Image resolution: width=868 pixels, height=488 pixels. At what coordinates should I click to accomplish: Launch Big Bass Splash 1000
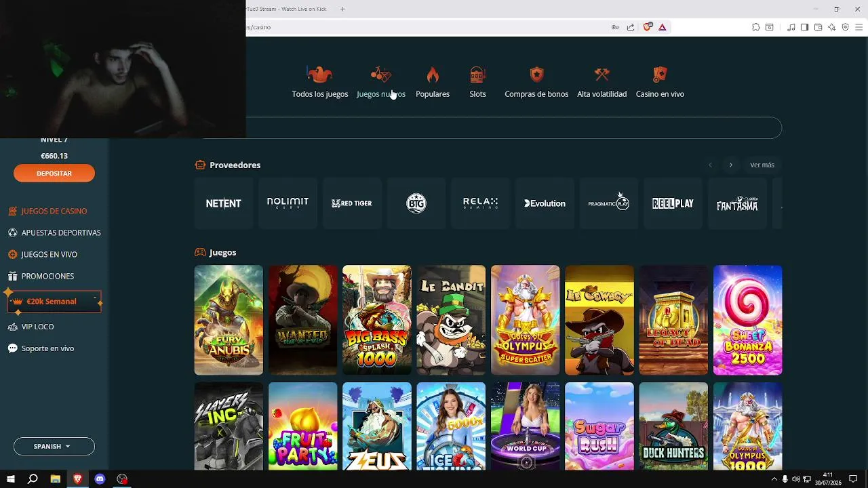[377, 320]
